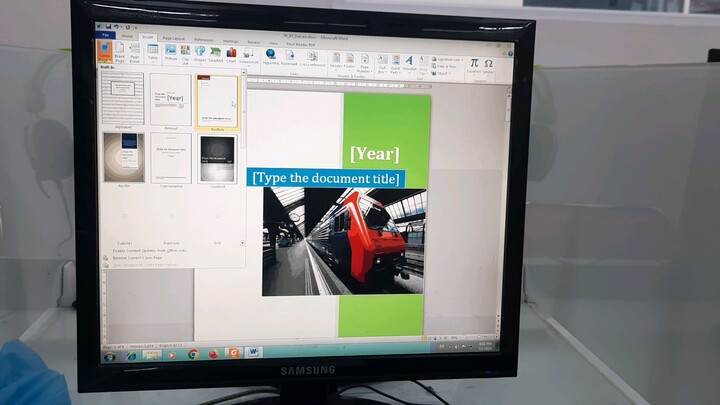Choose the Alphabet cover page thumbnail
The height and width of the screenshot is (405, 720).
coord(123,98)
